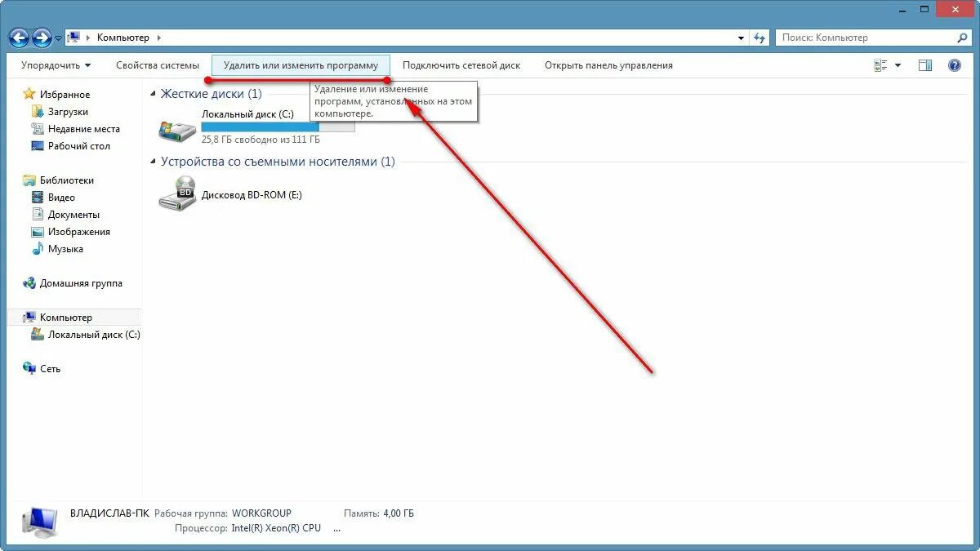Click the Видео film icon
Screen dimensions: 980x551
click(x=37, y=198)
